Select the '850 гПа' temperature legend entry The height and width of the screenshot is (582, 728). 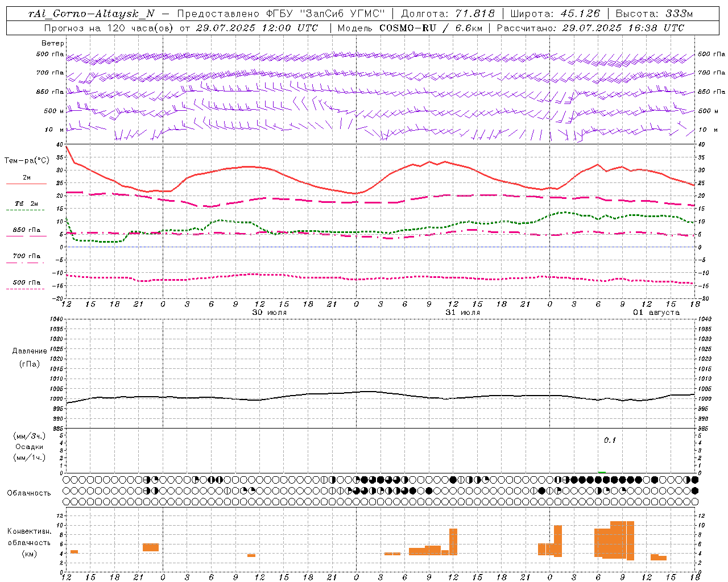(27, 230)
